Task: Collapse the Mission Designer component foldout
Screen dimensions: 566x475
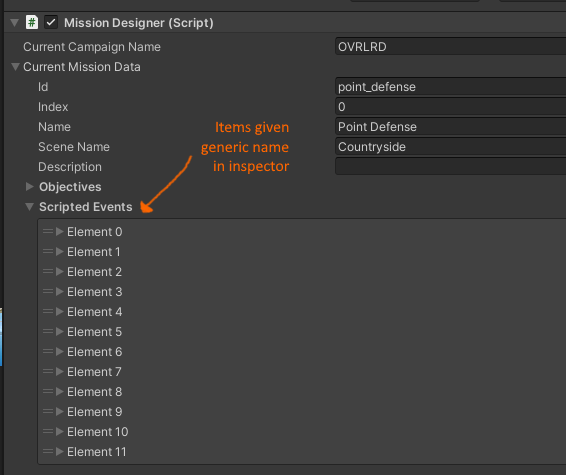Action: click(x=14, y=23)
